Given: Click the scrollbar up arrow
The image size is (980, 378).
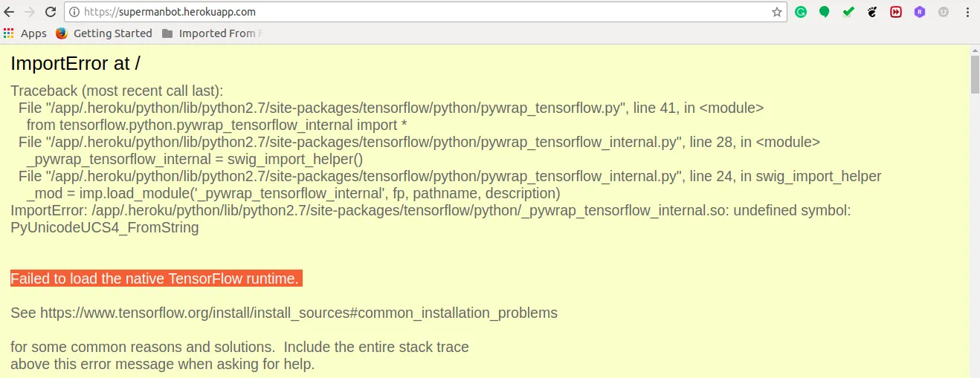Looking at the screenshot, I should pyautogui.click(x=975, y=50).
